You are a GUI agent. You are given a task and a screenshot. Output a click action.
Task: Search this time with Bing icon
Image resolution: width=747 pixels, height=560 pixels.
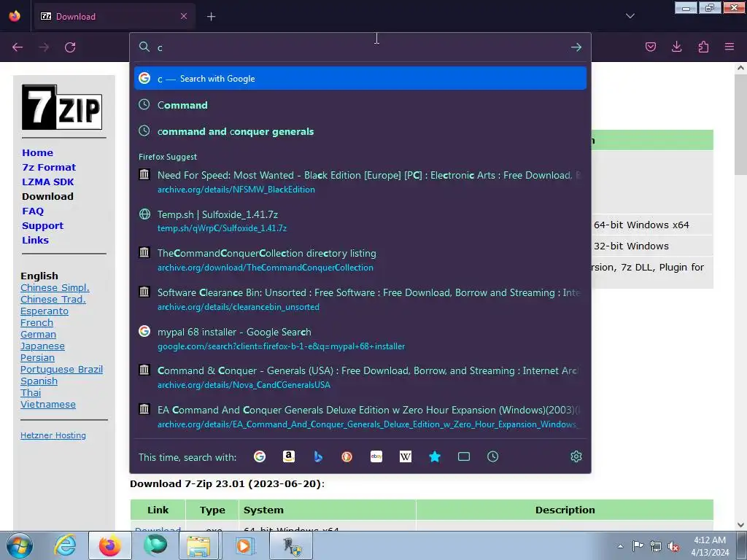[318, 456]
